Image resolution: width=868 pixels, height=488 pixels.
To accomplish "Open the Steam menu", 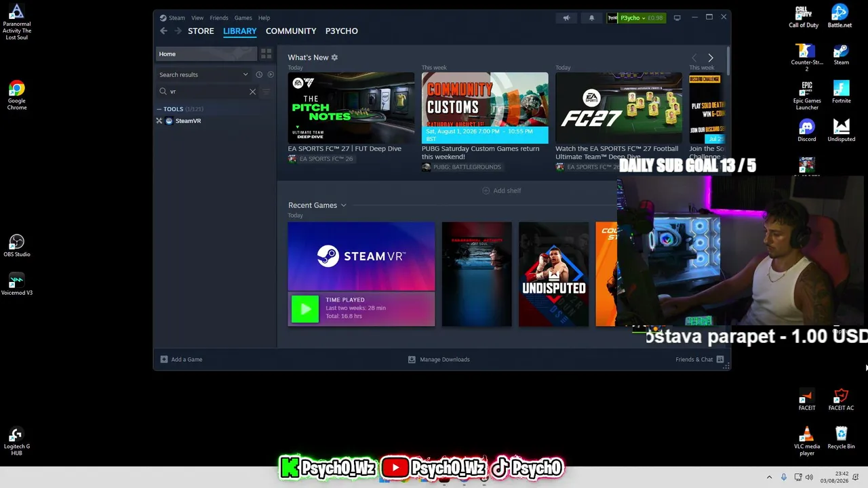I will click(177, 18).
